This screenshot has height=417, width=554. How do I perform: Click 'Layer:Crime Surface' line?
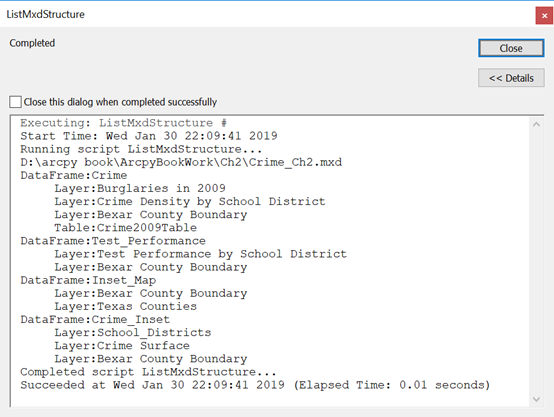[x=122, y=346]
